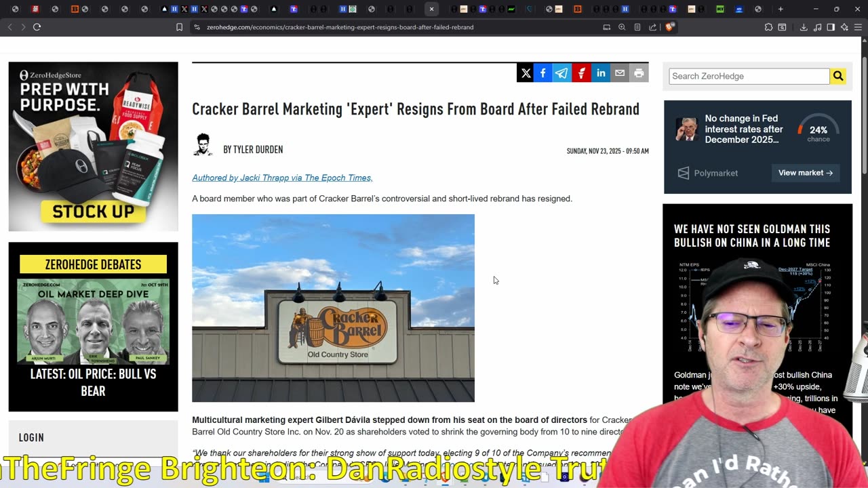Reload the page in the browser

point(37,27)
